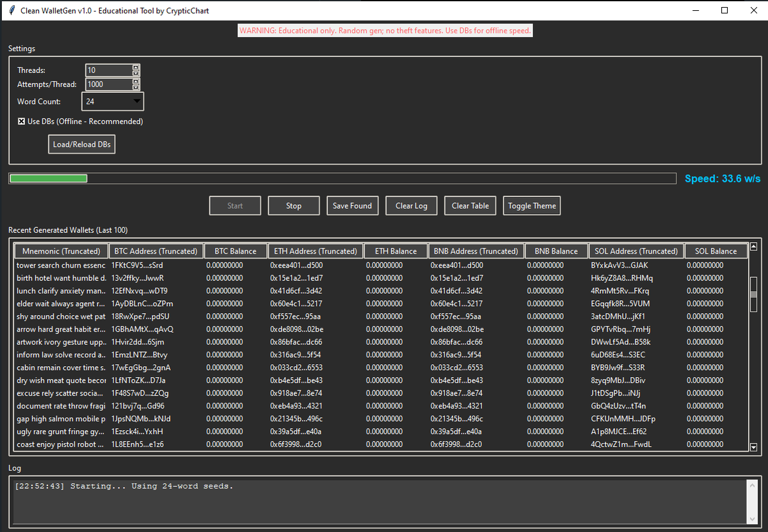Click the wallet table's scroll up arrow
This screenshot has height=532, width=768.
[753, 246]
